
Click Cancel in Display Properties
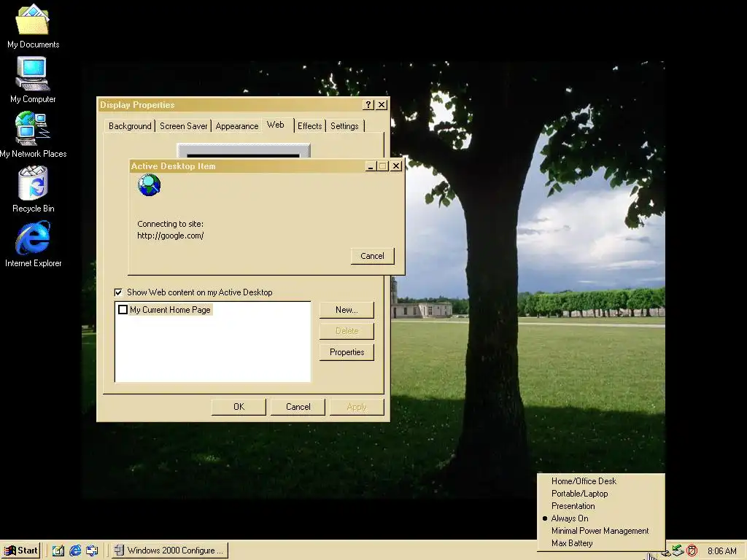pyautogui.click(x=298, y=407)
